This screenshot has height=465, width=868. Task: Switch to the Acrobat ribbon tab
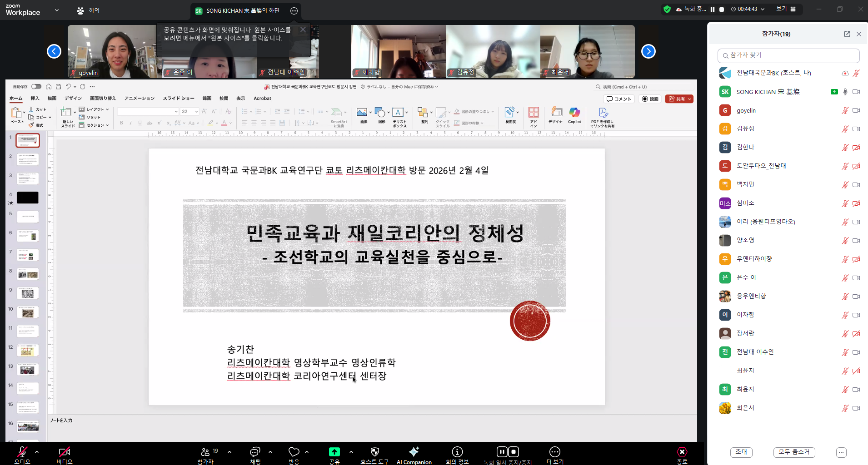click(262, 98)
